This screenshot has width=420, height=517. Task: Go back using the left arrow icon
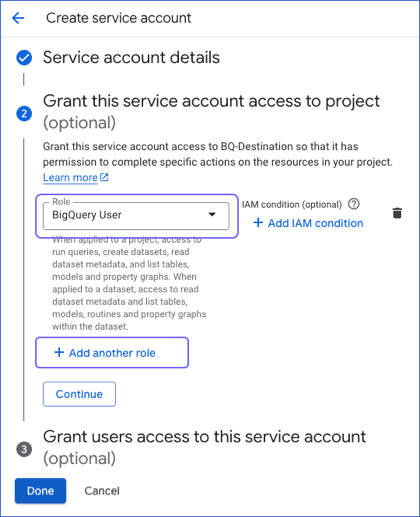pos(18,18)
